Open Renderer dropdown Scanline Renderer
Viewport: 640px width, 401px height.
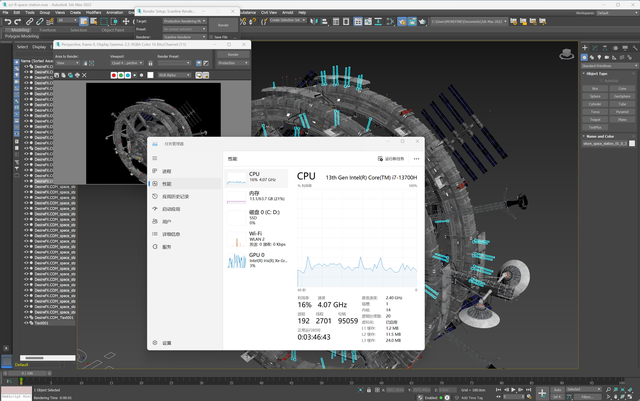pos(184,37)
